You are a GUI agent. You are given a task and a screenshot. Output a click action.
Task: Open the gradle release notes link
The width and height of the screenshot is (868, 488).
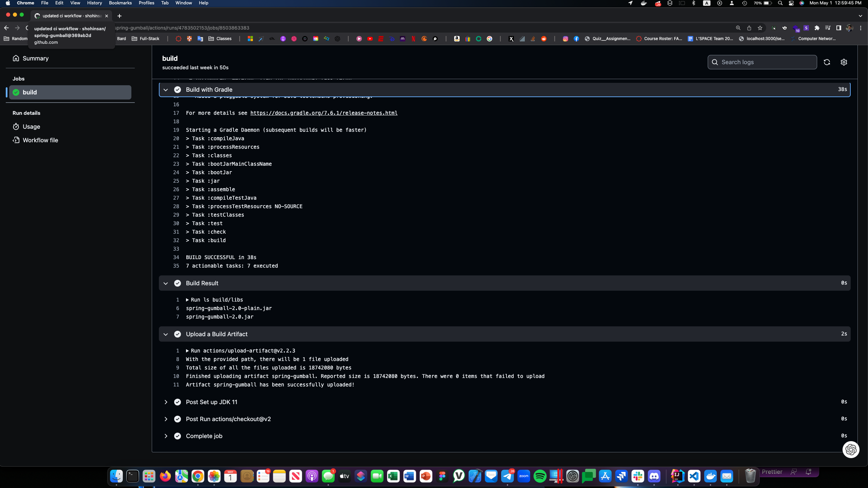pyautogui.click(x=324, y=113)
